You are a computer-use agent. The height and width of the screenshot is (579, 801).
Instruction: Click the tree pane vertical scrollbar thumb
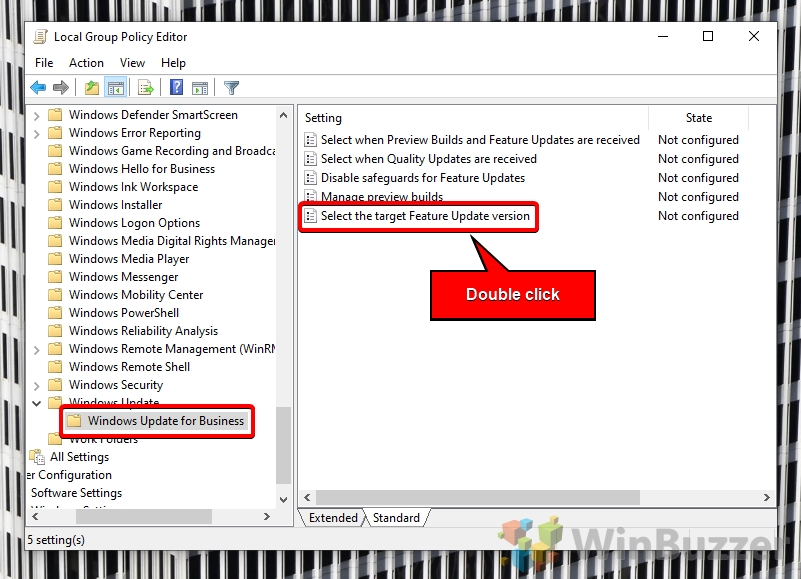[x=284, y=445]
